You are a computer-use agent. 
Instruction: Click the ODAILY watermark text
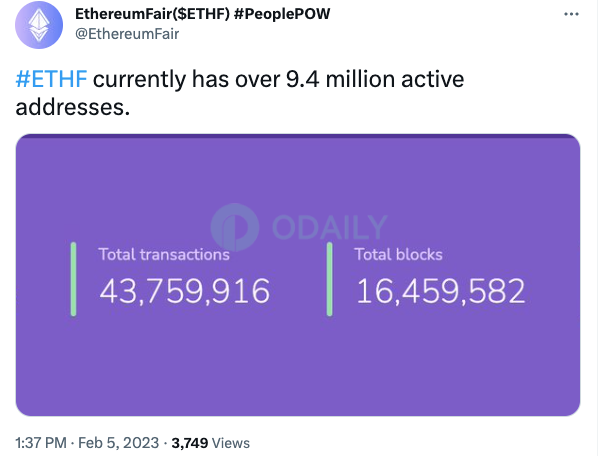coord(330,227)
